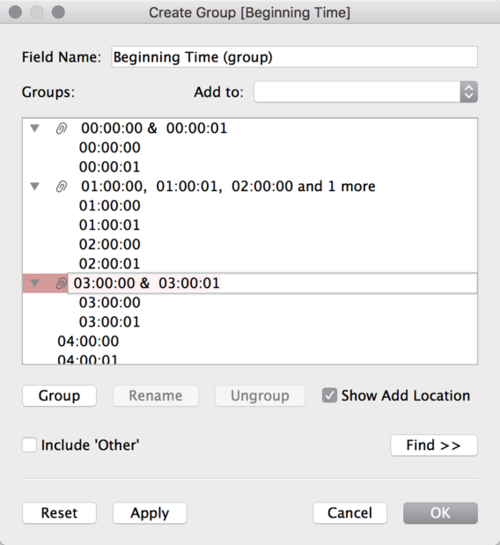This screenshot has height=545, width=500.
Task: Click paperclip icon of 01:00:00 group
Action: click(x=61, y=187)
